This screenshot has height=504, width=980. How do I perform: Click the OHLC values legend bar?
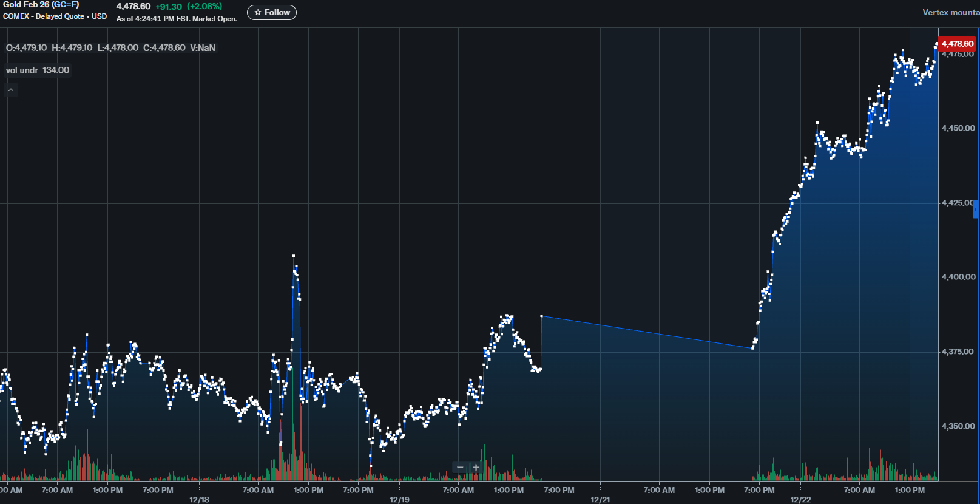pyautogui.click(x=110, y=48)
